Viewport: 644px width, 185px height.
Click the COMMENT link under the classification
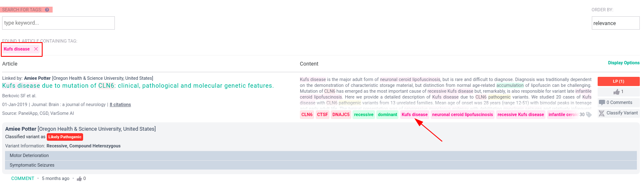tap(23, 179)
